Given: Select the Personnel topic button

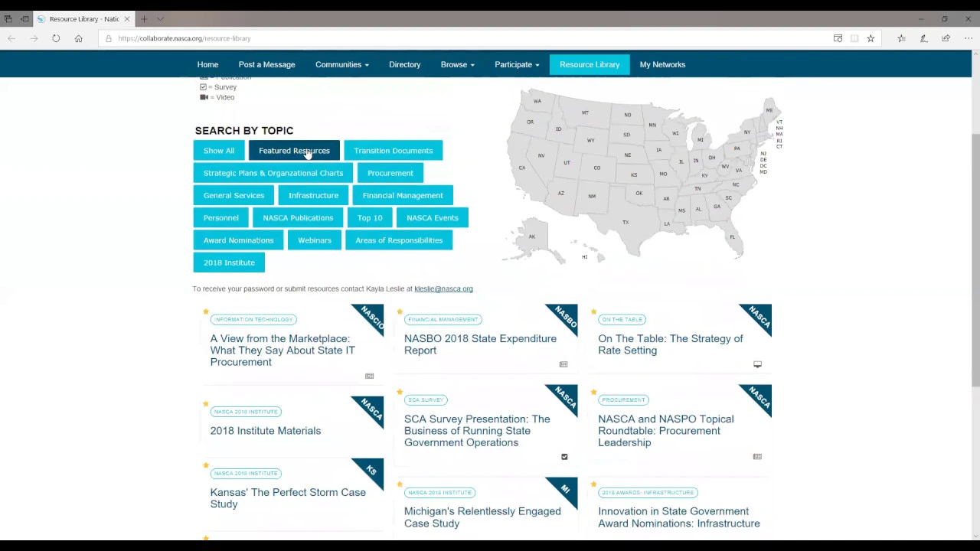Looking at the screenshot, I should point(221,218).
